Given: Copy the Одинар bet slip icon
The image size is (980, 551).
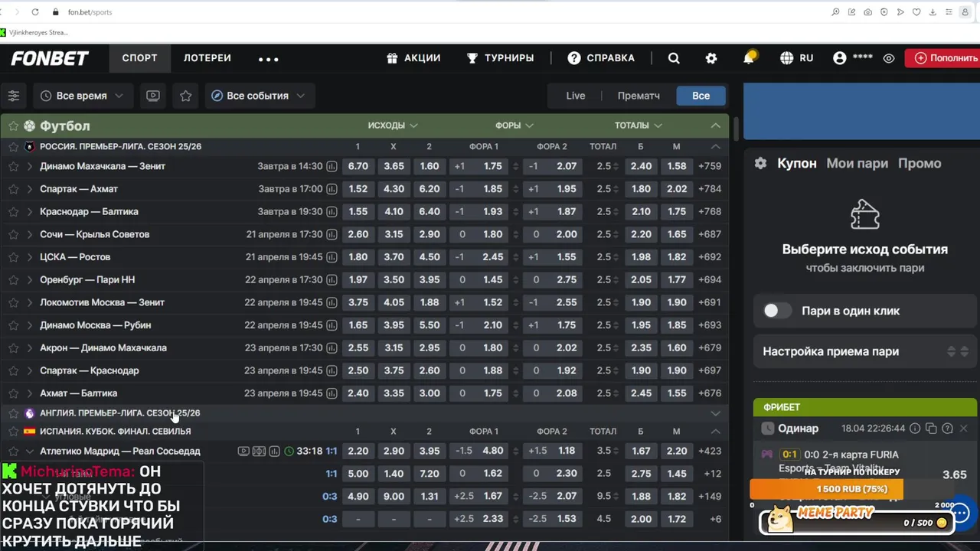Looking at the screenshot, I should click(931, 429).
